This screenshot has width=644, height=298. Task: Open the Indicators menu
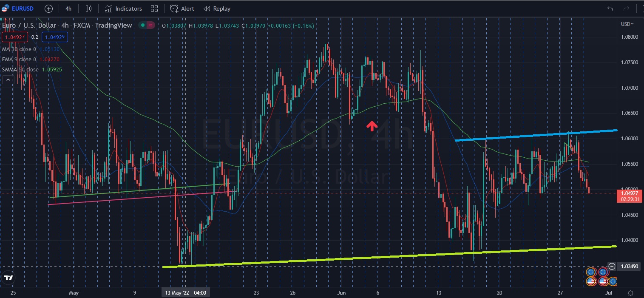coord(123,9)
